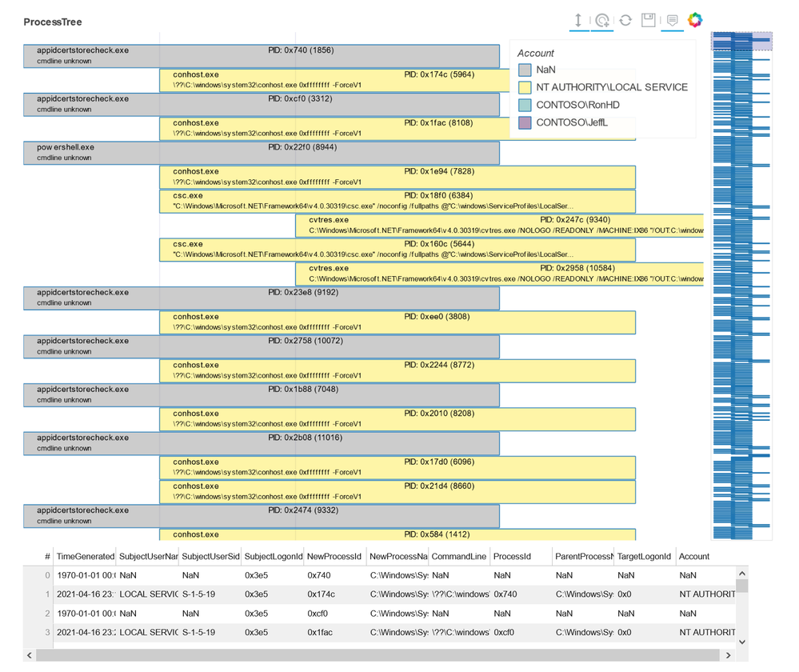Select conhost.exe PID 0x174c (5964) box
This screenshot has height=672, width=799.
pos(335,80)
